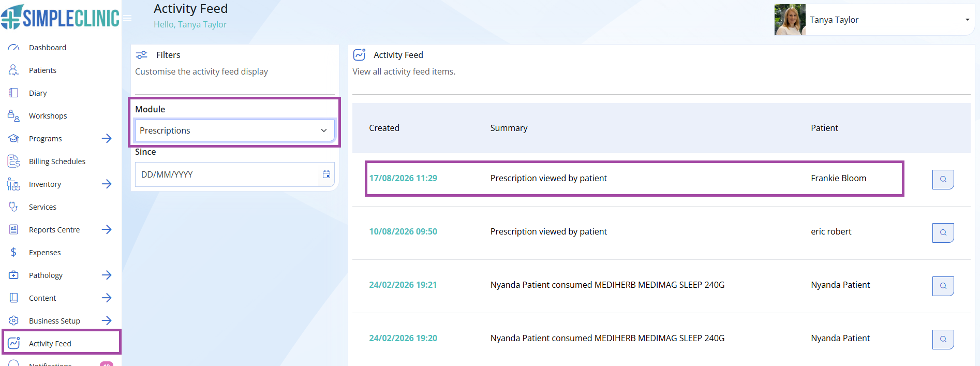Open the Dashboard sidebar icon

(x=13, y=48)
